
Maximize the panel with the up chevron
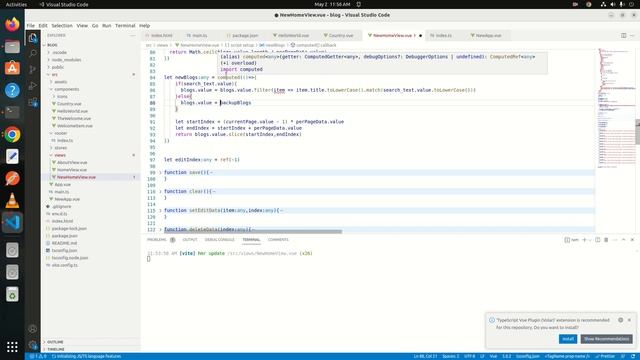click(x=623, y=240)
